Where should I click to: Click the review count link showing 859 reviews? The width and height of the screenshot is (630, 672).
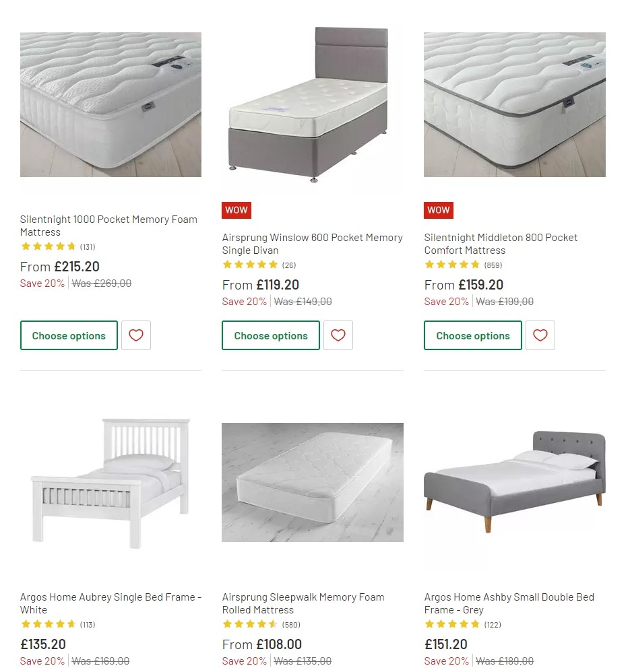(x=493, y=265)
